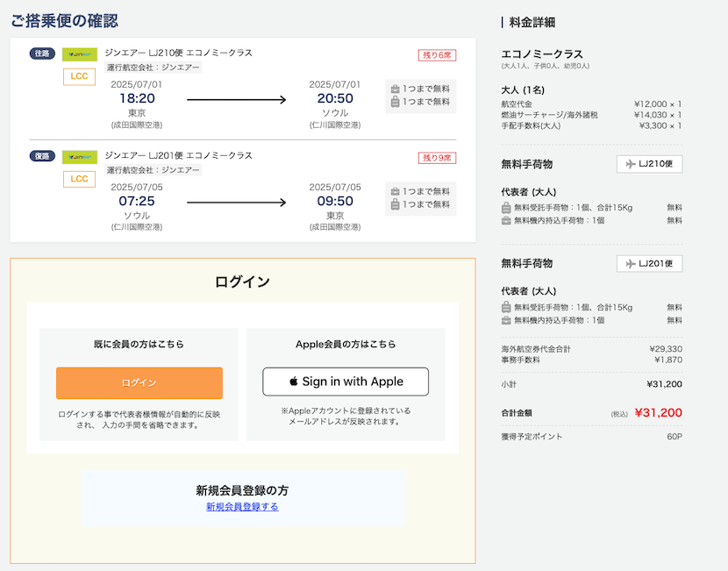Click the suitcase icon in the outbound flight card
728x571 pixels.
coord(395,102)
